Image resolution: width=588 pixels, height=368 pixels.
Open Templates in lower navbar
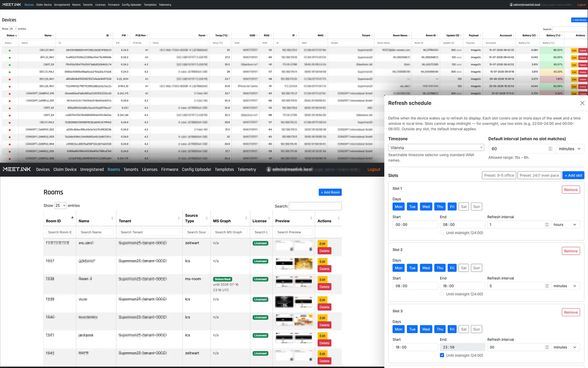coord(224,170)
